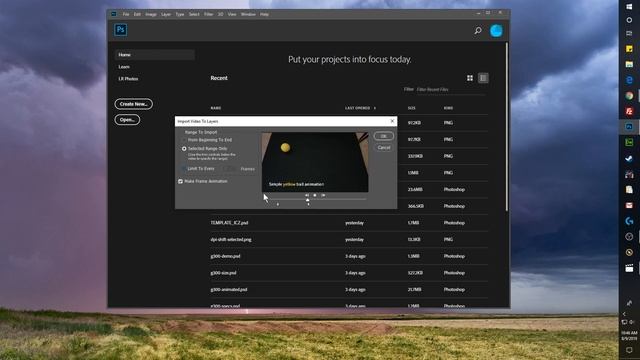The width and height of the screenshot is (640, 360).
Task: Sort by the Name column header
Action: pyautogui.click(x=216, y=108)
